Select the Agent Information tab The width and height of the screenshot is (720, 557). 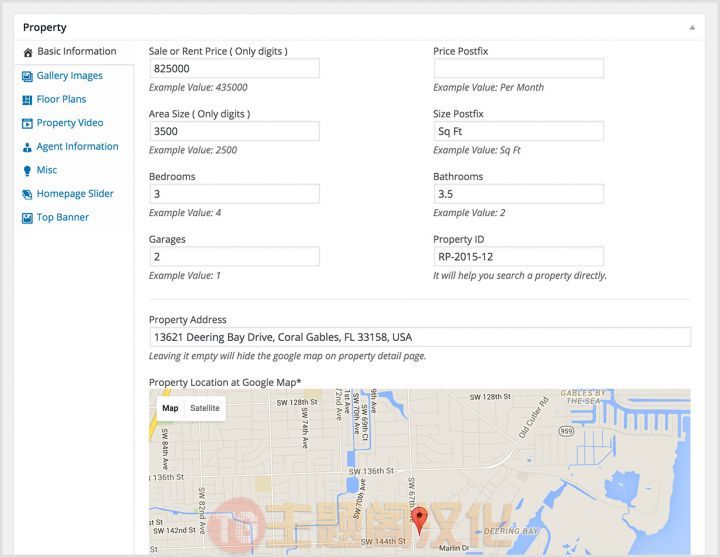pyautogui.click(x=77, y=146)
